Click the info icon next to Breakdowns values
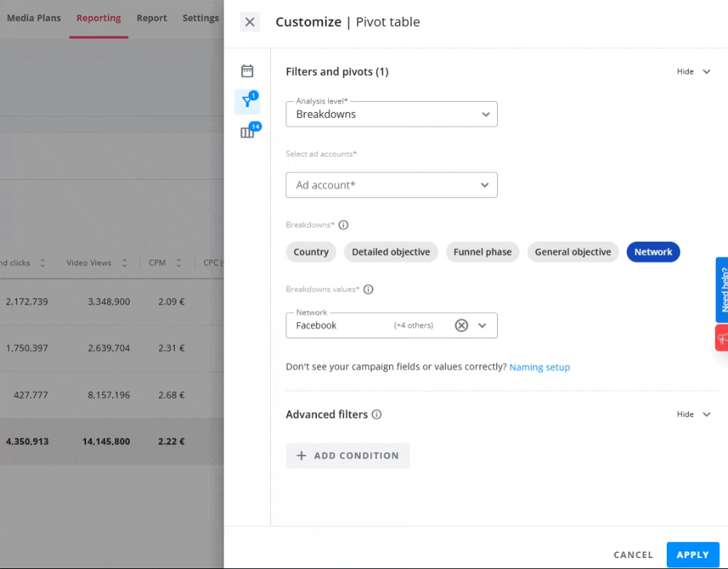The image size is (728, 569). [x=368, y=290]
